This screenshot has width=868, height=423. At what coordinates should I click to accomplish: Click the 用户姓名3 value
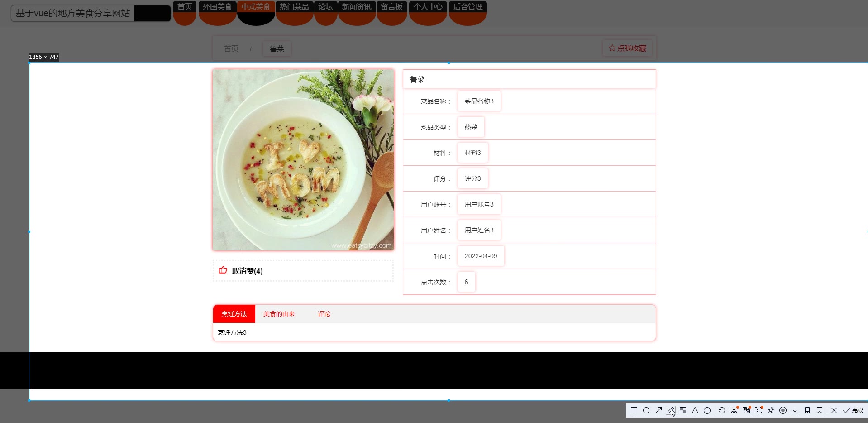(x=479, y=230)
